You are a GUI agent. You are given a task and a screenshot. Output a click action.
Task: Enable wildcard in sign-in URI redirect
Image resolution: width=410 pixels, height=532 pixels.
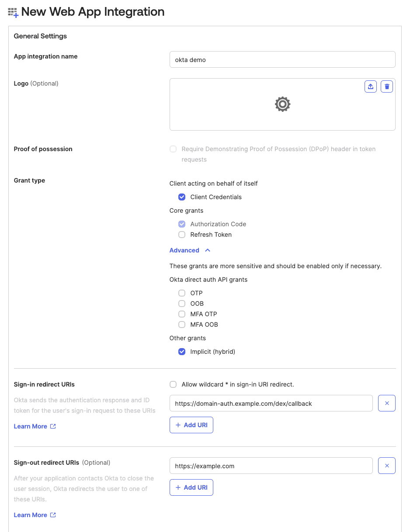tap(173, 384)
